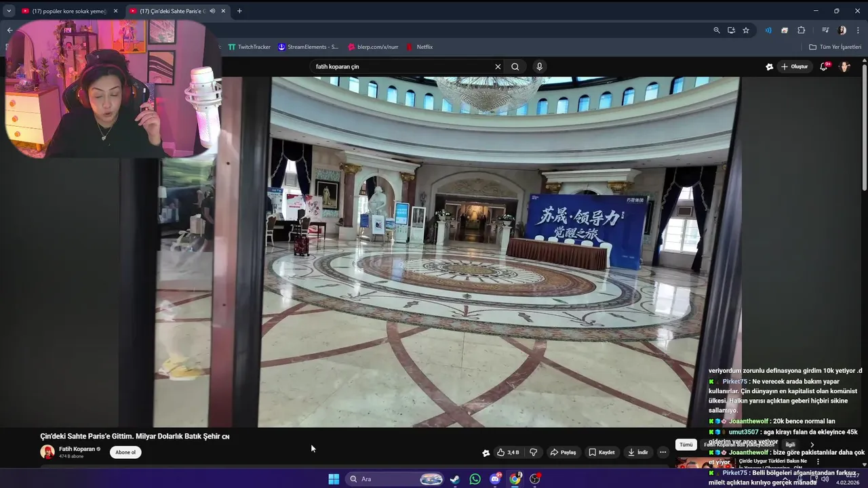Open the TwitchTracker bookmark
868x488 pixels.
point(249,47)
